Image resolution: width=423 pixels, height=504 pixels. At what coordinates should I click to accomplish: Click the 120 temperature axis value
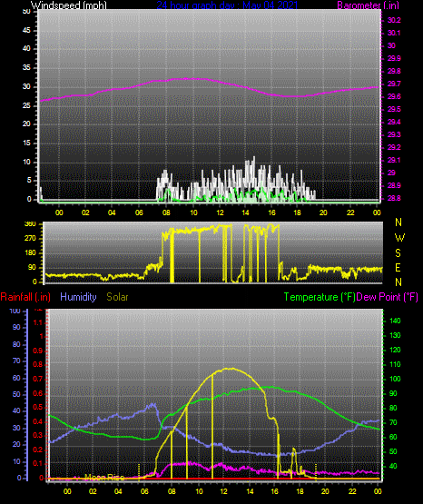pyautogui.click(x=395, y=350)
